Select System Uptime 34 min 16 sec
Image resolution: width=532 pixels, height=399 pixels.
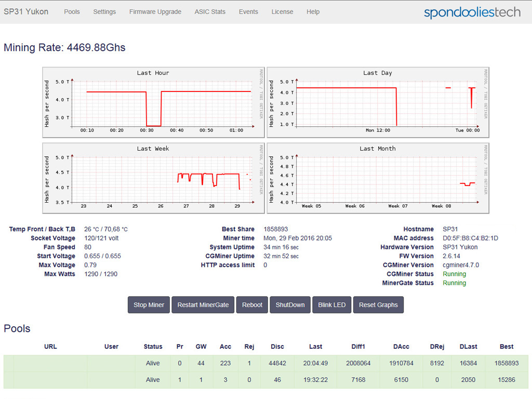pyautogui.click(x=281, y=247)
